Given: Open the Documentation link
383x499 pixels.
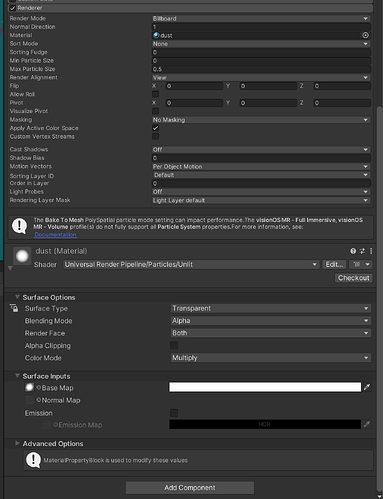Looking at the screenshot, I should [x=55, y=235].
